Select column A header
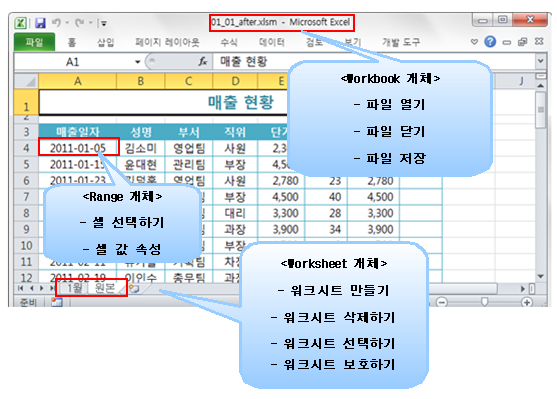557x399 pixels. (x=77, y=81)
